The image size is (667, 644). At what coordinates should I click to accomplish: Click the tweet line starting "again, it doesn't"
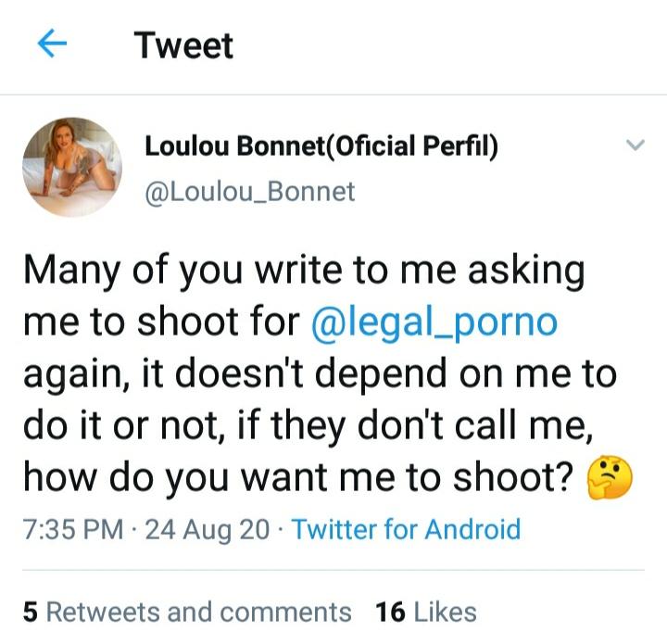click(318, 374)
